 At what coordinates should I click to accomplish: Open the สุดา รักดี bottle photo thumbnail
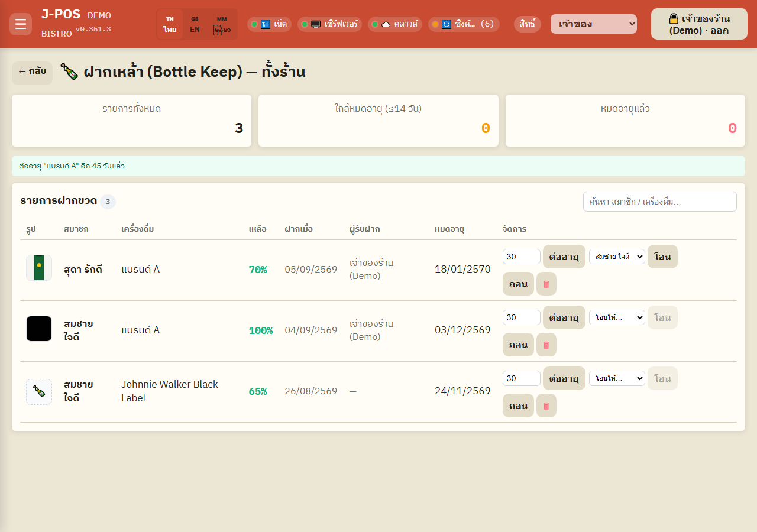39,268
